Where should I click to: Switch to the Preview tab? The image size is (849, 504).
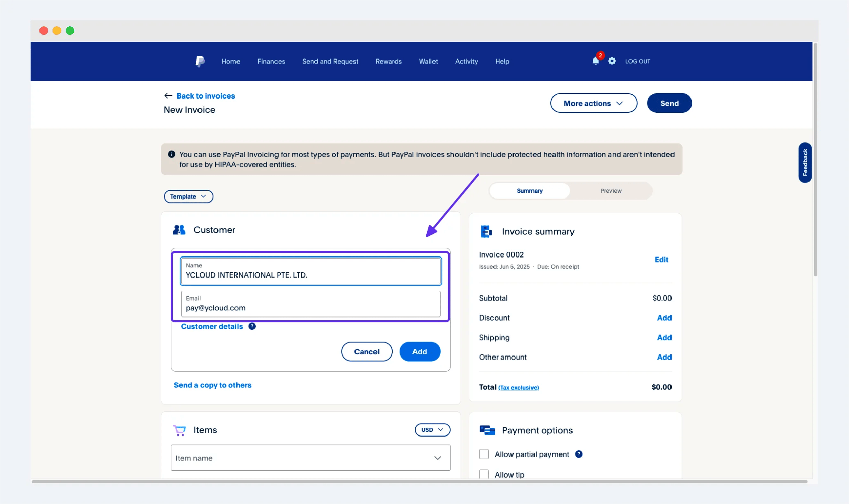611,191
